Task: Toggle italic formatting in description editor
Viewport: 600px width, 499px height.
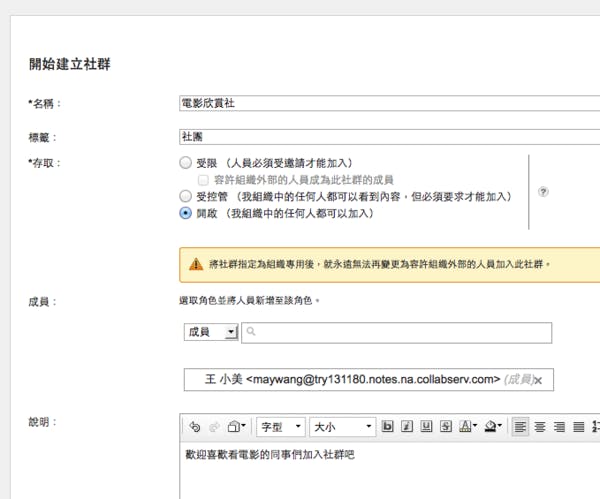Action: click(408, 427)
